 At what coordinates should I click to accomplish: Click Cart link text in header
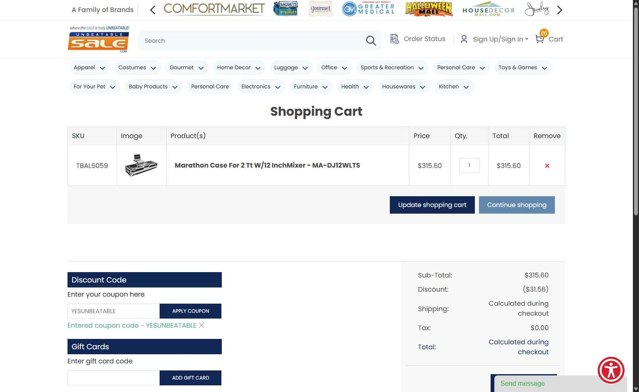click(x=555, y=39)
